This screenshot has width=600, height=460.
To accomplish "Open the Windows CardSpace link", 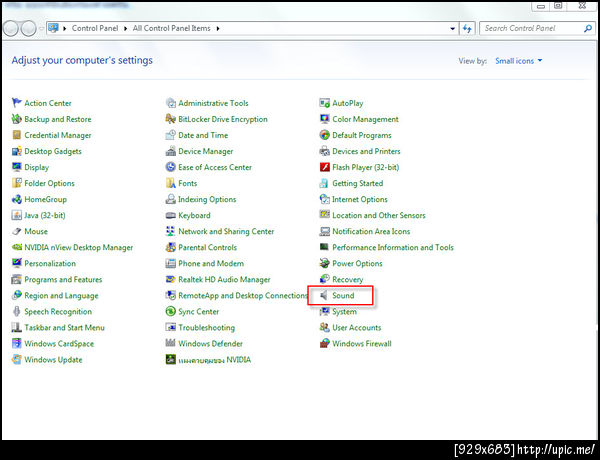I will pos(59,344).
